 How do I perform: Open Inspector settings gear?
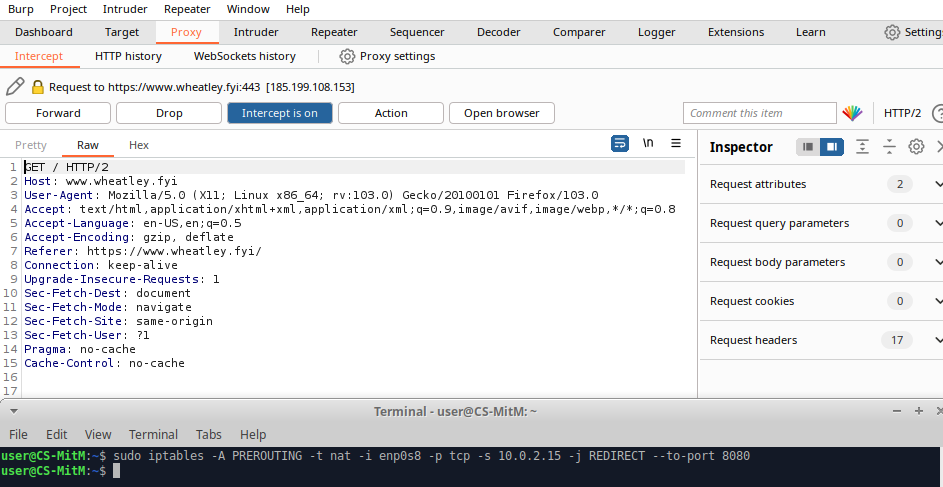click(x=916, y=147)
